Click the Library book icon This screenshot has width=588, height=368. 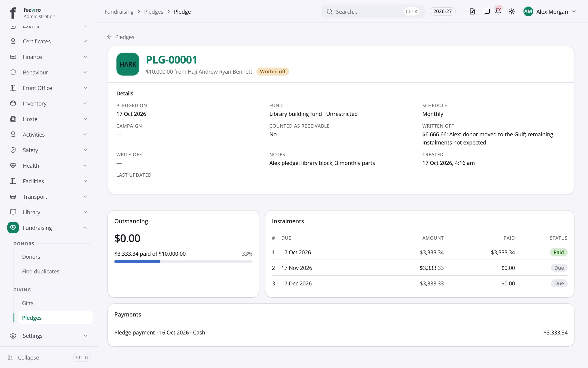point(13,212)
